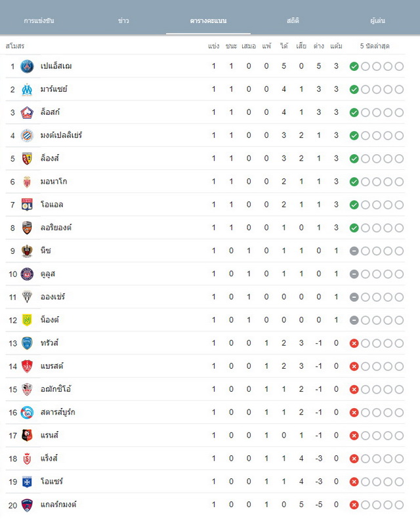This screenshot has width=420, height=519.
Task: Open the ผู้เล่น players tab
Action: (377, 20)
